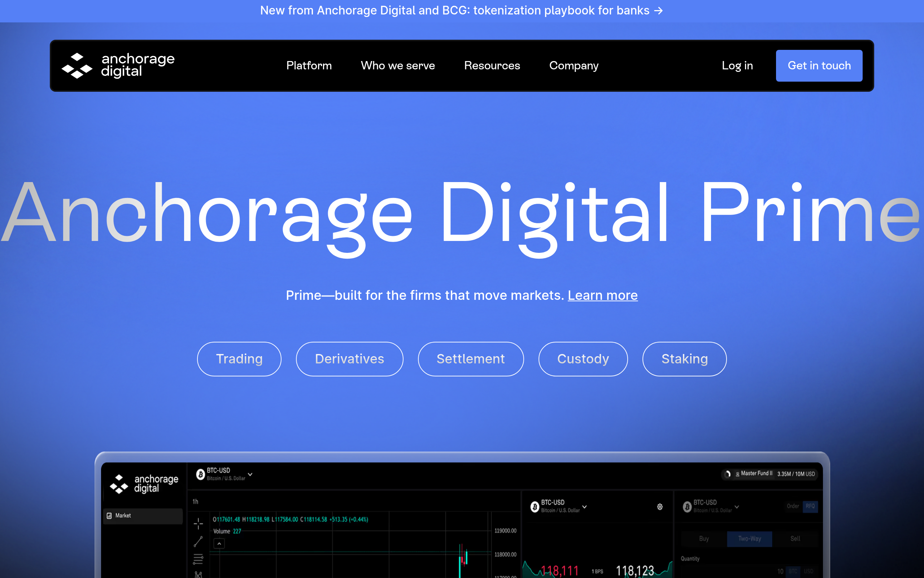The image size is (924, 578).
Task: Select the Settlement pill tab
Action: point(470,359)
